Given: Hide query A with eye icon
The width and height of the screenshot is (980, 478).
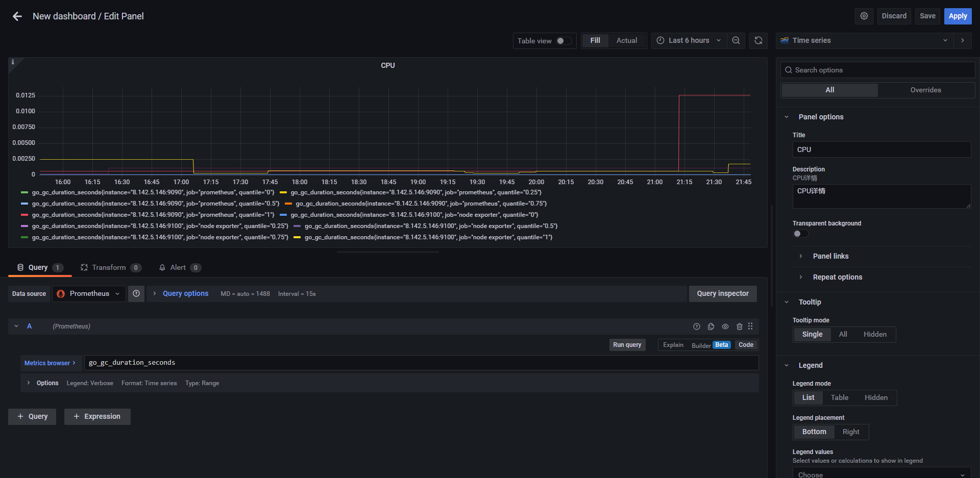Looking at the screenshot, I should (x=725, y=326).
